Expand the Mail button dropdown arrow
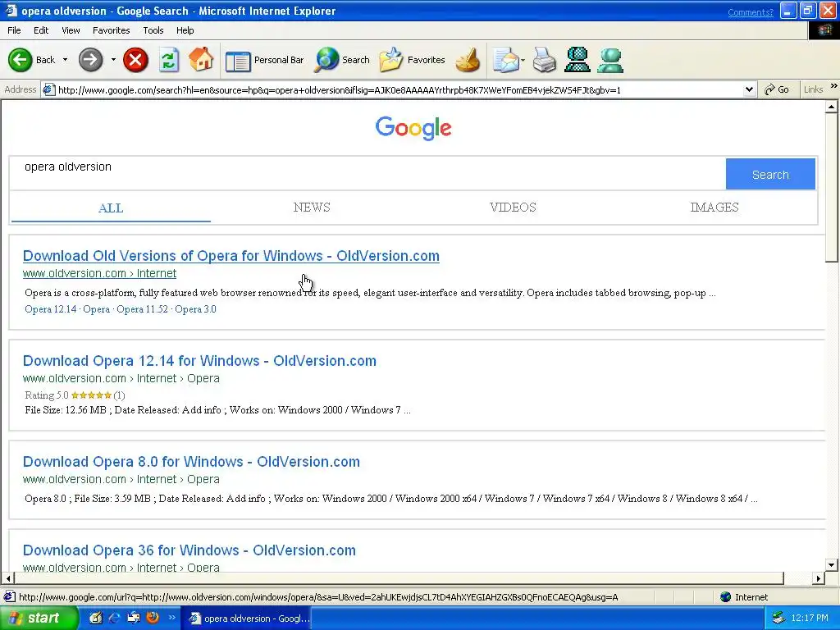This screenshot has width=840, height=630. click(x=523, y=60)
